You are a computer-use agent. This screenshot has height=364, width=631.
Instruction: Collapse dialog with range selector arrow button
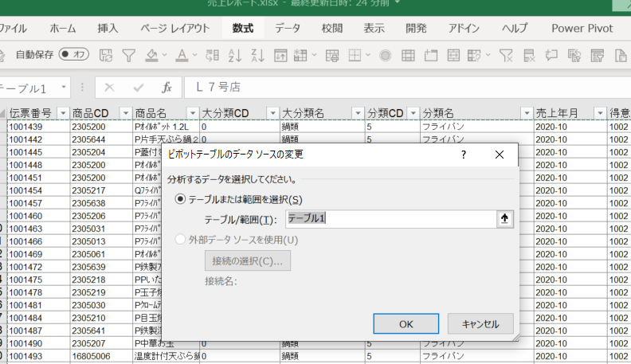(504, 219)
